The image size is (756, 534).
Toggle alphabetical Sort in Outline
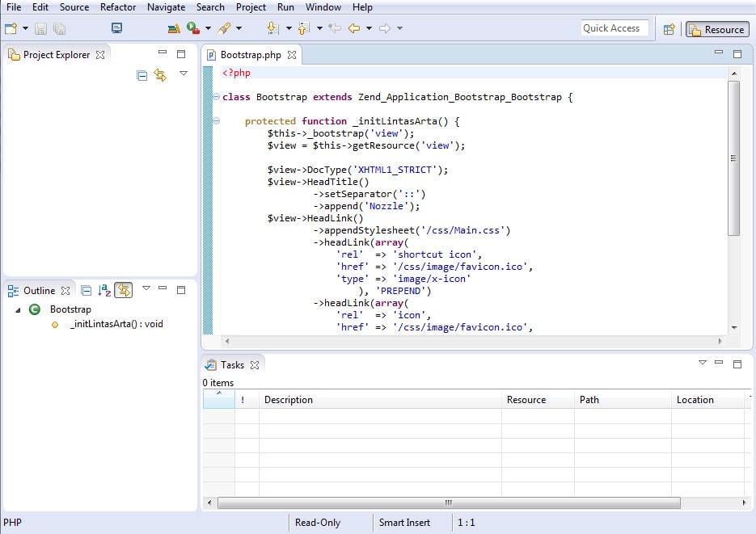tap(104, 290)
